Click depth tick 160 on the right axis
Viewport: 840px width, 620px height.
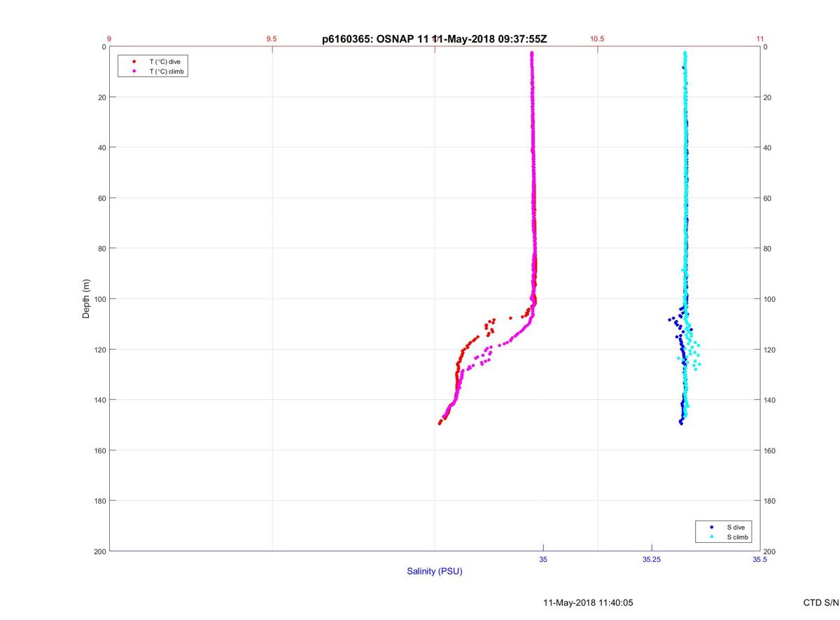coord(771,450)
